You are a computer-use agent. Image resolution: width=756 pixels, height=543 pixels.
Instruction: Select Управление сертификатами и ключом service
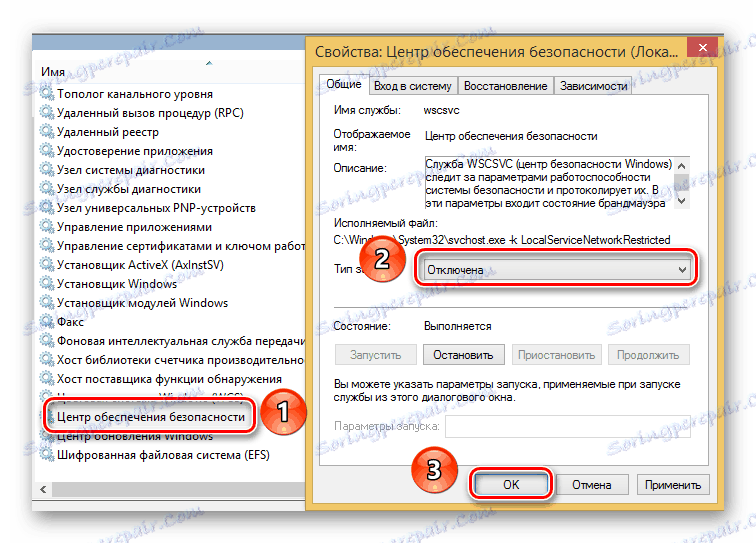point(181,246)
